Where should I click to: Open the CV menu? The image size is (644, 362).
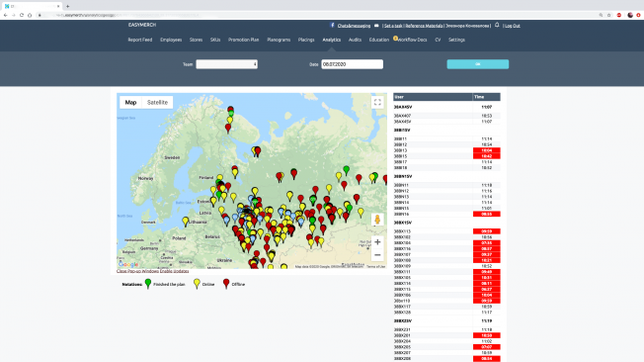pos(438,40)
